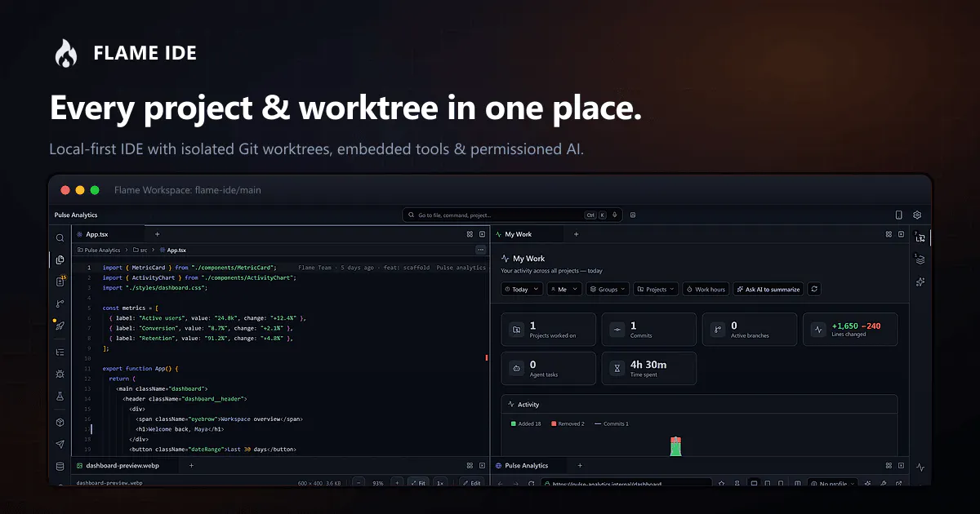980x514 pixels.
Task: Maximize the App.tsx editor pane
Action: pos(482,234)
